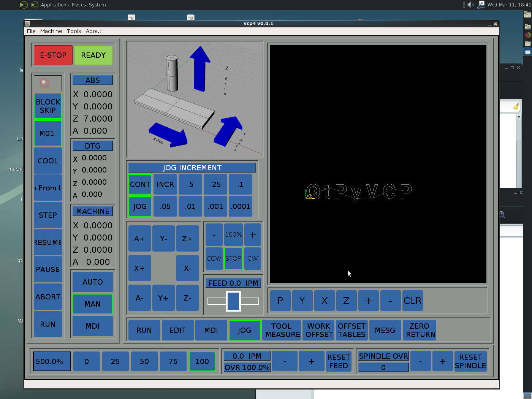Select INCR incremental jog
The height and width of the screenshot is (399, 532).
[x=165, y=184]
